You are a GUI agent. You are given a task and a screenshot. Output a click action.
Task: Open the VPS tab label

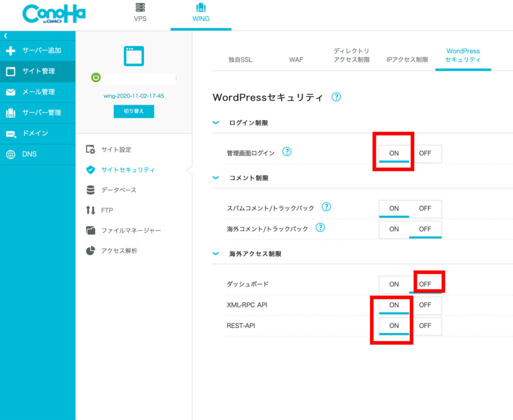tap(140, 19)
